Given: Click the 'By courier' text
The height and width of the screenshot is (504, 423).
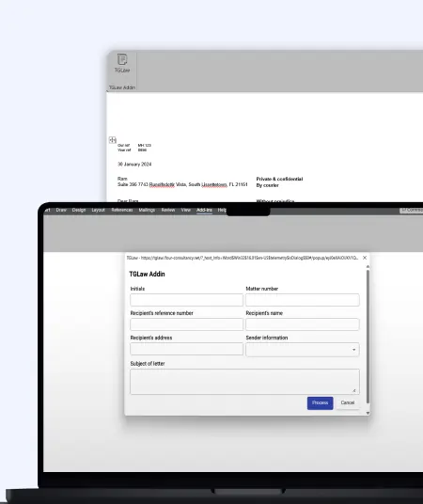Looking at the screenshot, I should coord(267,185).
